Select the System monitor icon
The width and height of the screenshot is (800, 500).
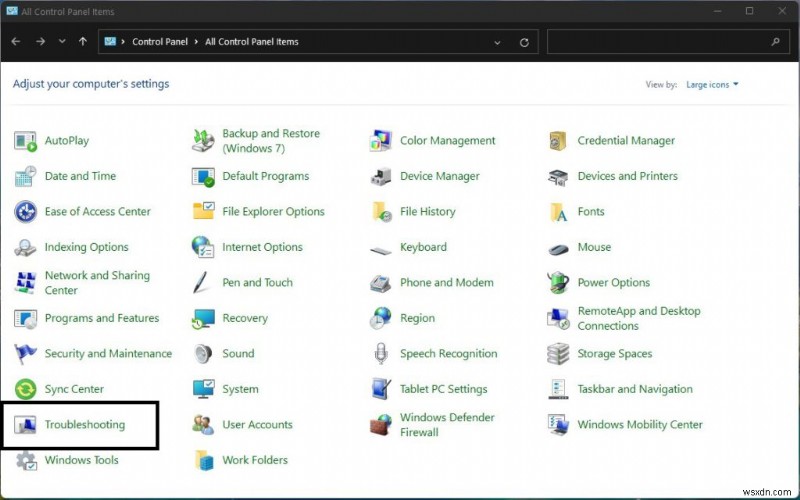[203, 389]
